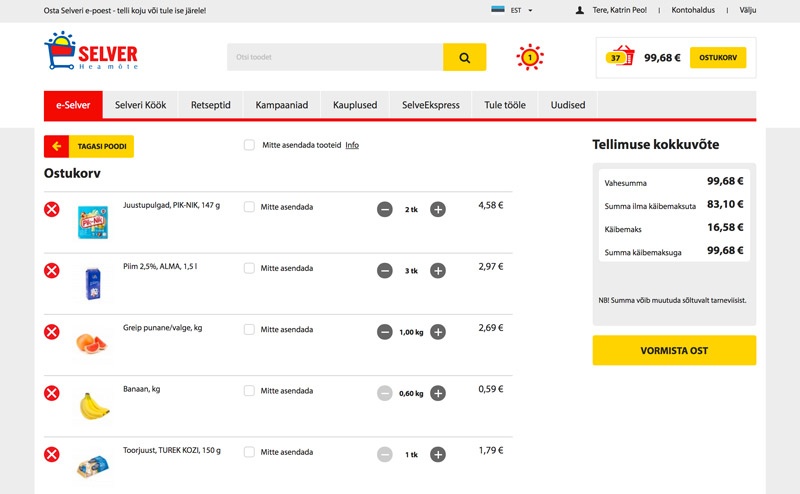The image size is (800, 494).
Task: Open the EST language dropdown
Action: click(511, 11)
